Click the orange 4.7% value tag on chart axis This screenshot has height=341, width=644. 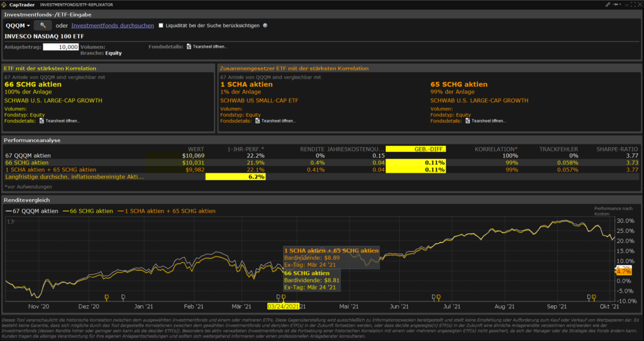tap(624, 272)
